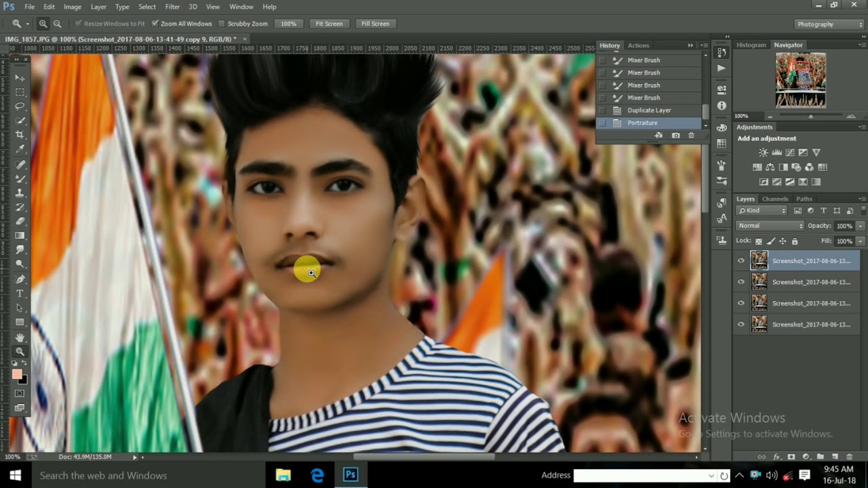Open the Actions play-button panel icon
868x488 pixels.
[722, 68]
